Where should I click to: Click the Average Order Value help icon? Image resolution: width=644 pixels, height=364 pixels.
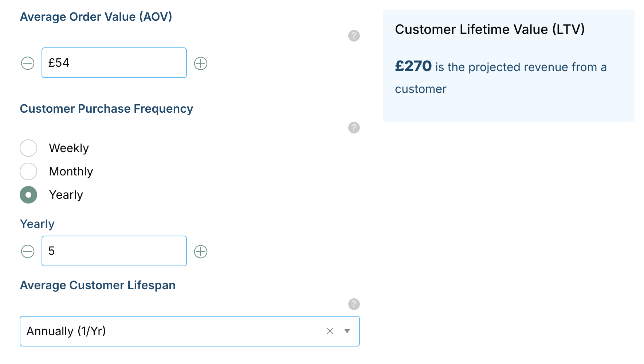click(x=354, y=36)
